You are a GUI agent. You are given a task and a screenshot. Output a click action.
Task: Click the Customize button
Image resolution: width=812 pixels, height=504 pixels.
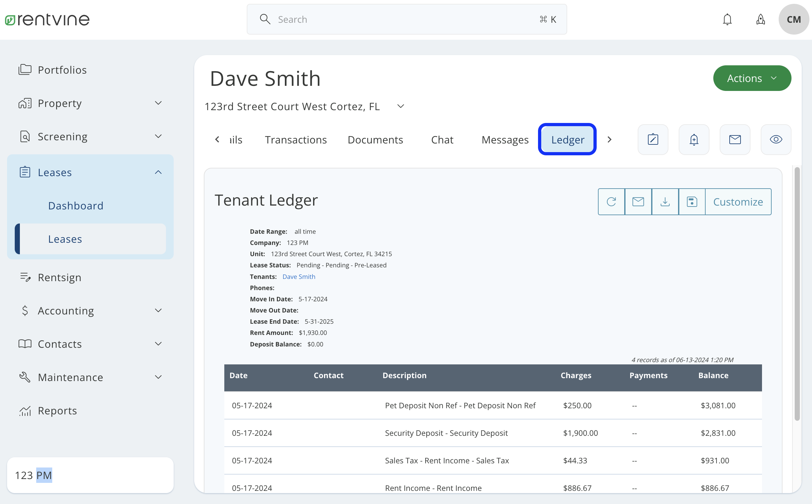tap(738, 201)
